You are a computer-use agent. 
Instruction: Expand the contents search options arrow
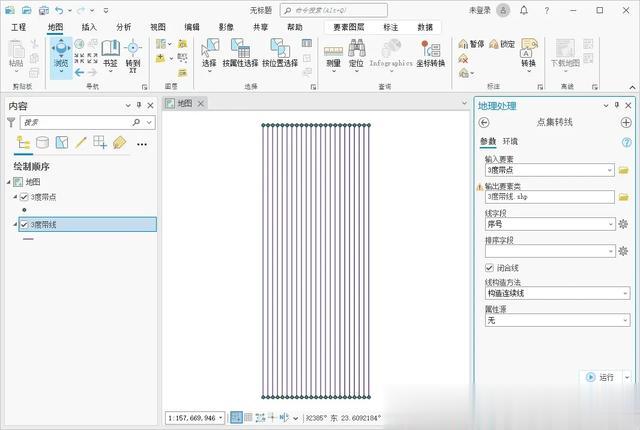pos(149,122)
